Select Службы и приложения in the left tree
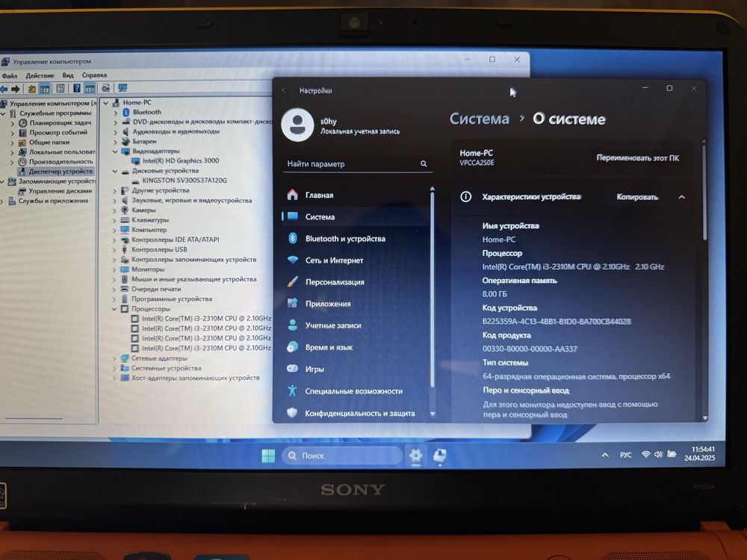 tap(53, 201)
